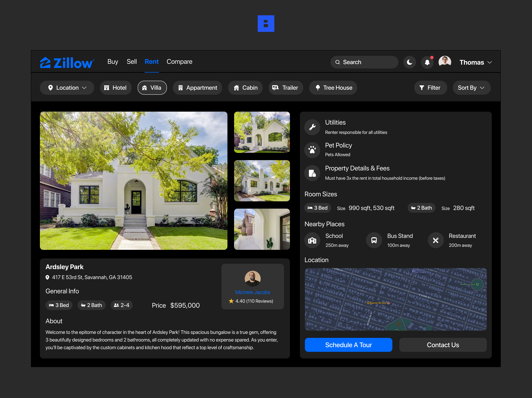Click the Property Details & Fees icon

[x=312, y=173]
